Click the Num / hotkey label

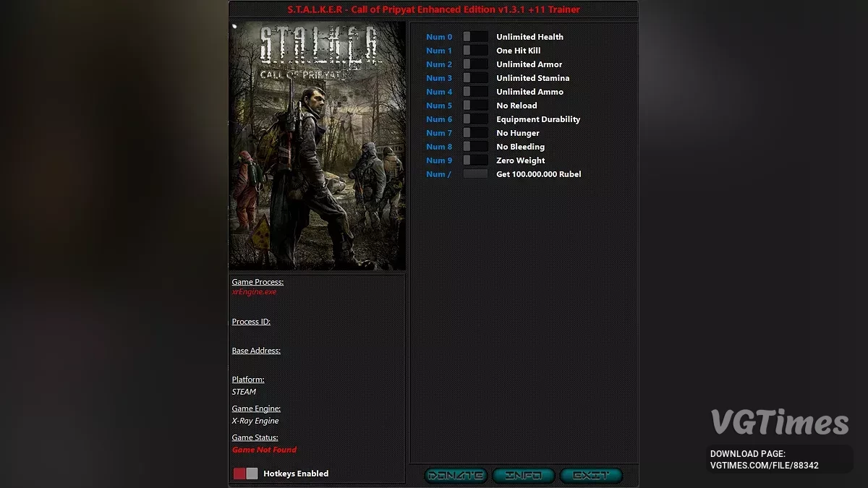coord(438,174)
